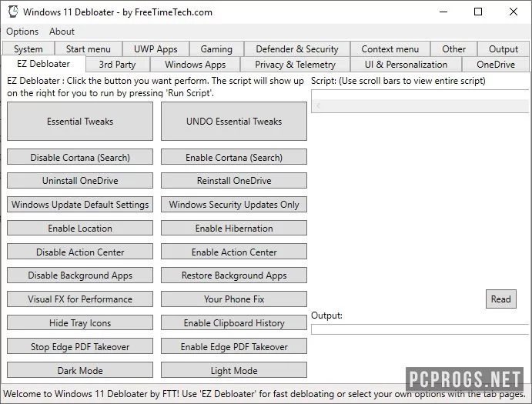Switch to the Context menu tab
This screenshot has width=532, height=404.
pos(390,49)
